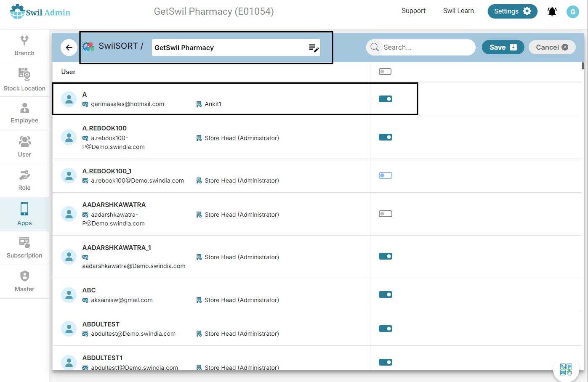Click the User column header

point(68,72)
